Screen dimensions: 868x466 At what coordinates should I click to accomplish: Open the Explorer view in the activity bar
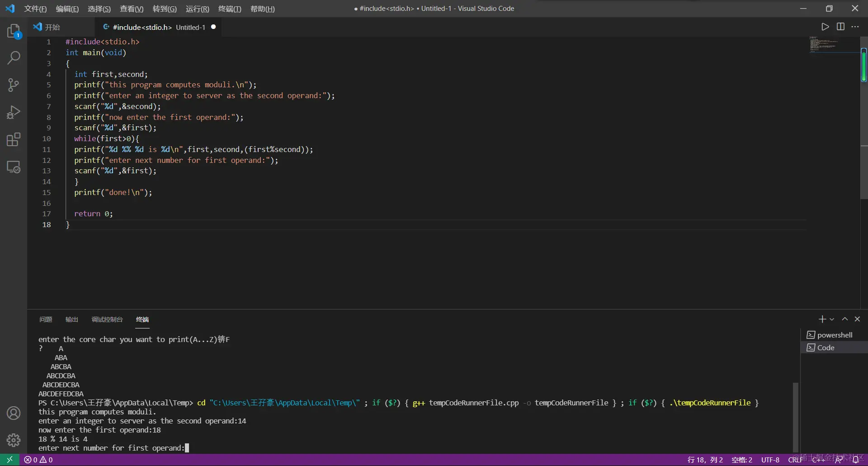pyautogui.click(x=14, y=31)
